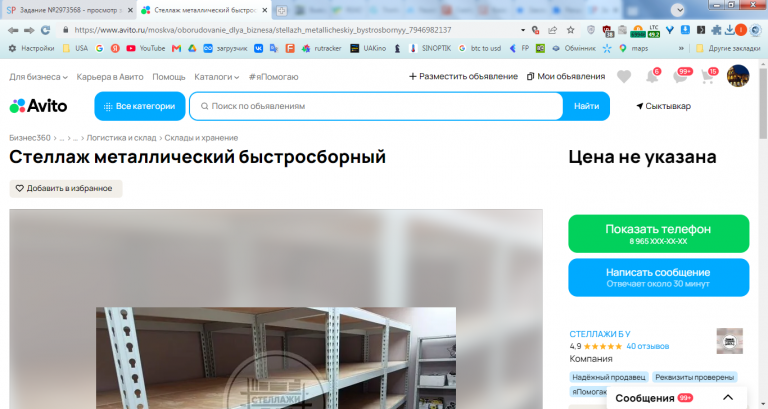Open Склады и хранение breadcrumb
The image size is (768, 409).
click(201, 138)
